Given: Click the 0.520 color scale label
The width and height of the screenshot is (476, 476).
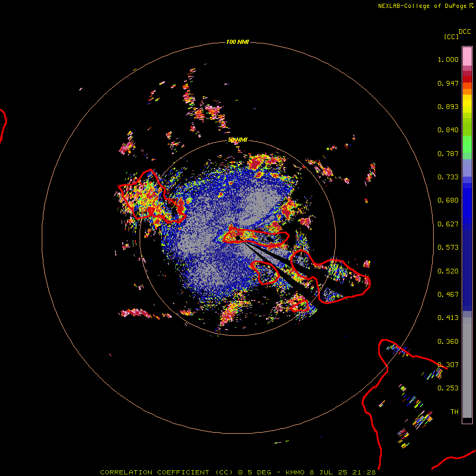Looking at the screenshot, I should coord(448,271).
